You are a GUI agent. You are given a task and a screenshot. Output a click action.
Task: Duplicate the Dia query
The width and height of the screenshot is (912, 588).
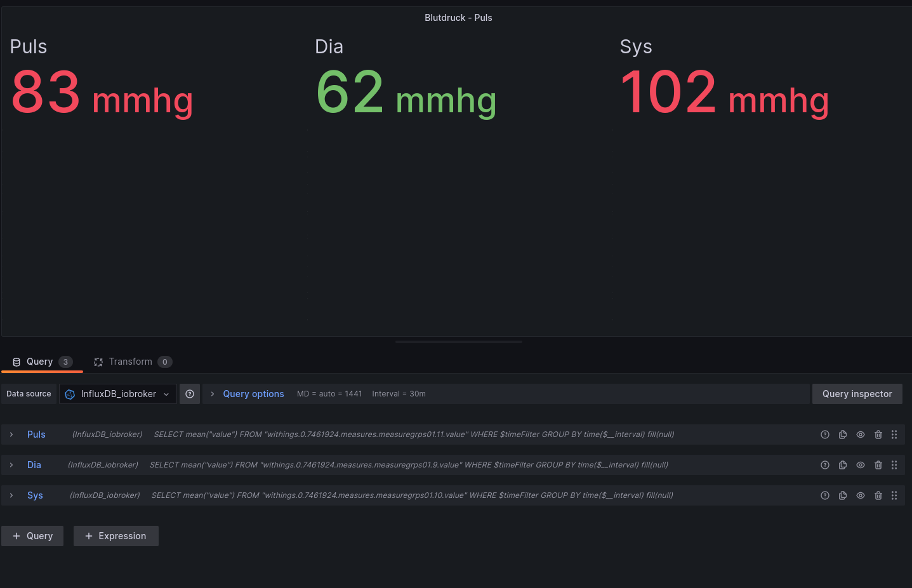tap(843, 465)
